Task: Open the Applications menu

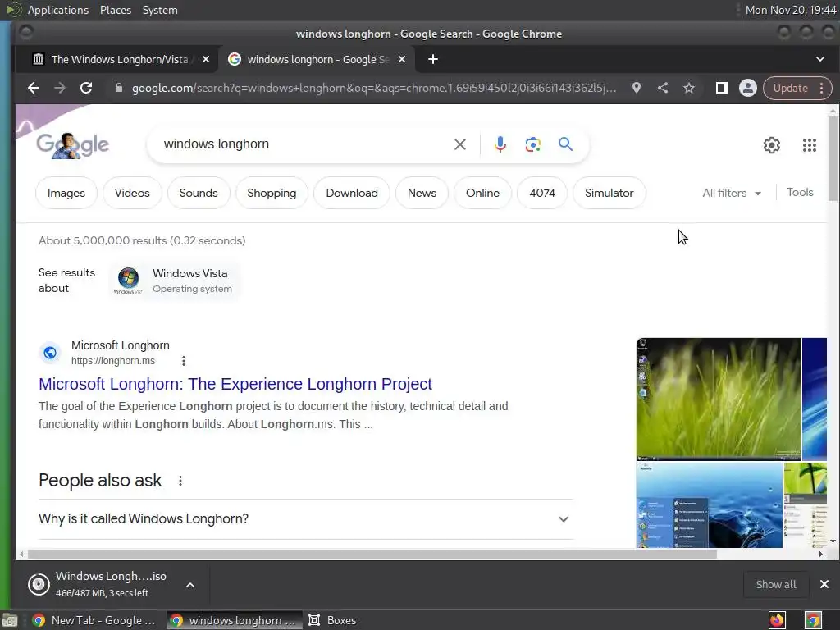Action: pos(58,10)
